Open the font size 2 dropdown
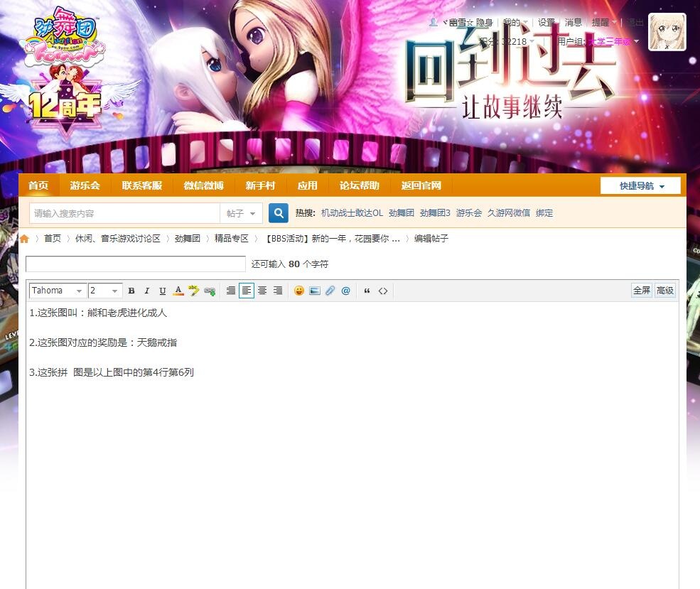 click(x=105, y=291)
